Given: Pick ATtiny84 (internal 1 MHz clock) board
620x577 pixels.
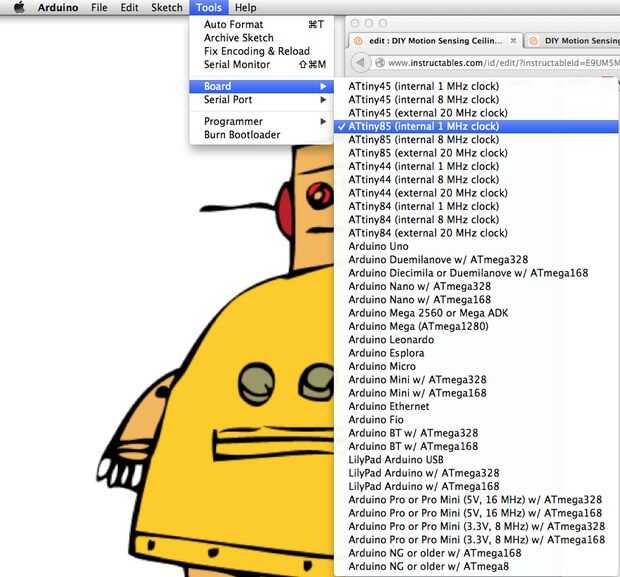Looking at the screenshot, I should tap(476, 206).
